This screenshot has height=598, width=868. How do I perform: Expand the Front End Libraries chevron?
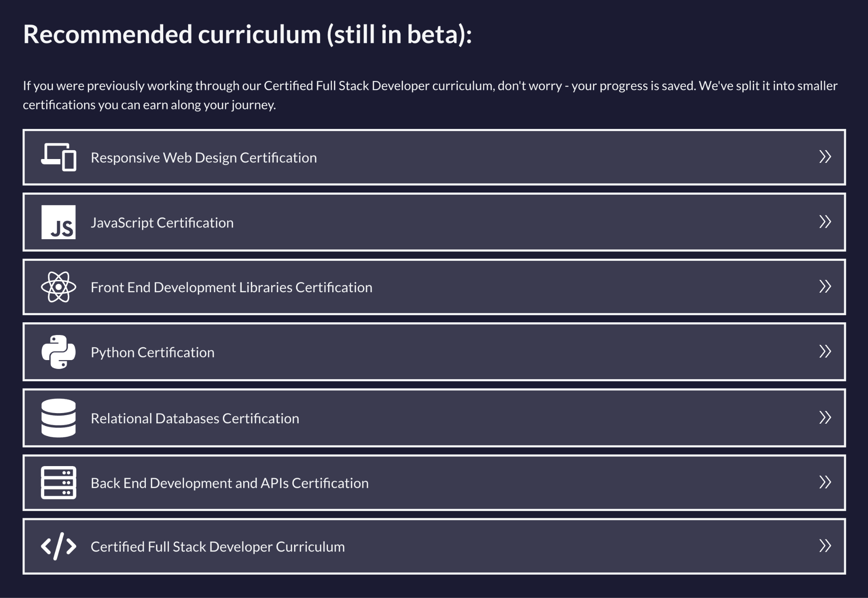click(825, 287)
